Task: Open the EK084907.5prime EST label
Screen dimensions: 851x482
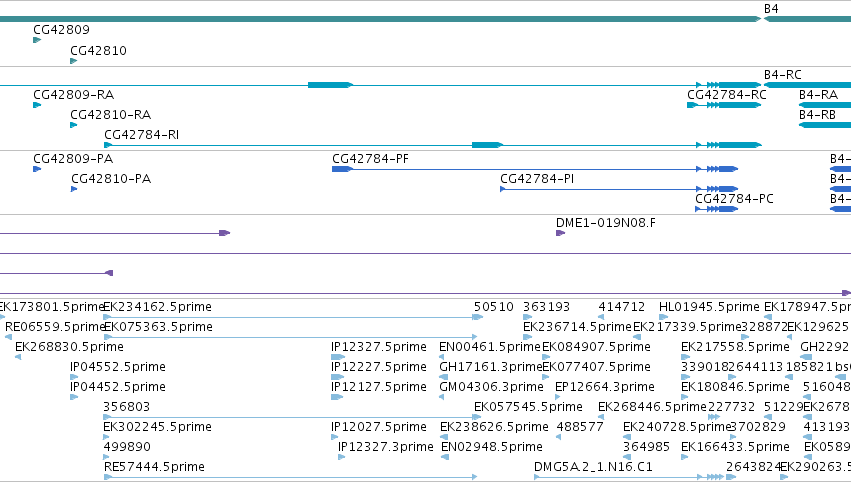Action: [x=596, y=347]
